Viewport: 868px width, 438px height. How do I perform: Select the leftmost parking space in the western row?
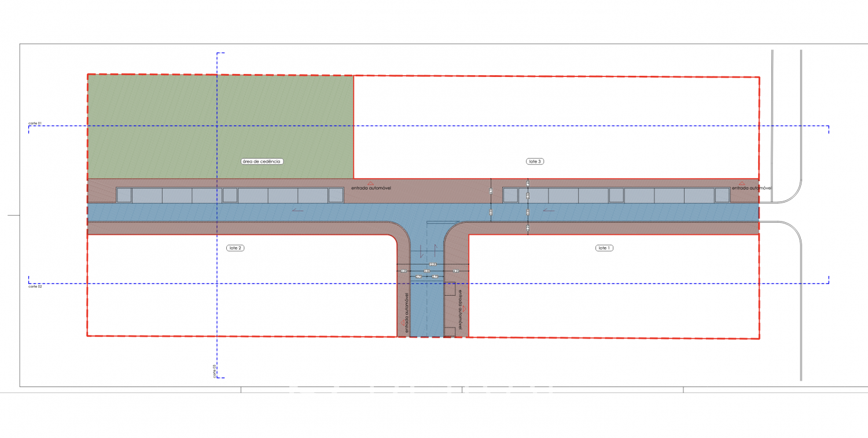click(x=124, y=195)
